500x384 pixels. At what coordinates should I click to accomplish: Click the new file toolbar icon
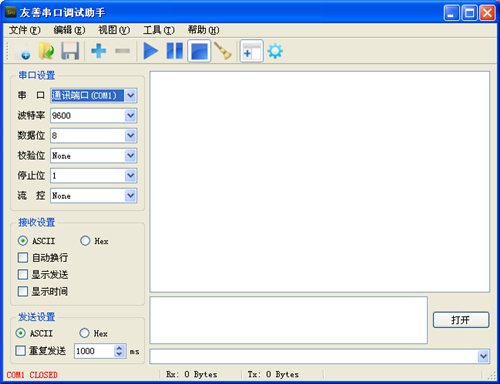click(x=22, y=51)
